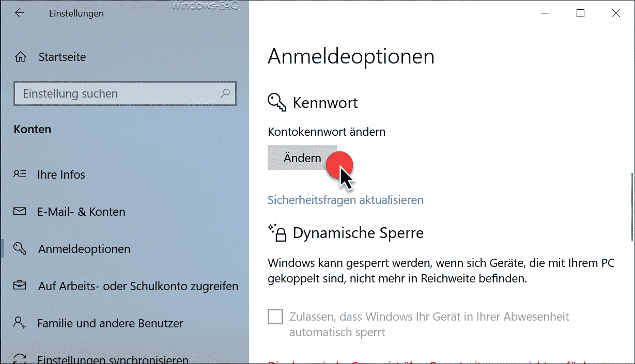
Task: Click the Anmeldeoptionen page title
Action: pos(351,56)
